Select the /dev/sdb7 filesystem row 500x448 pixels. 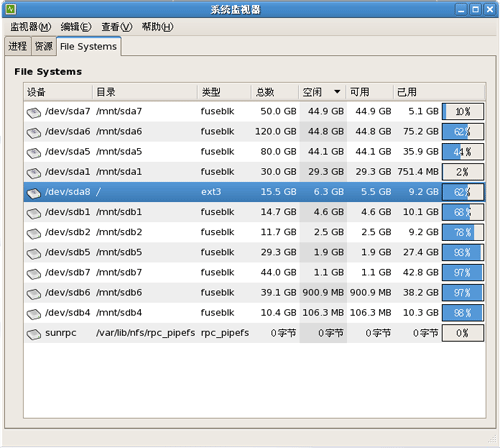click(x=255, y=273)
